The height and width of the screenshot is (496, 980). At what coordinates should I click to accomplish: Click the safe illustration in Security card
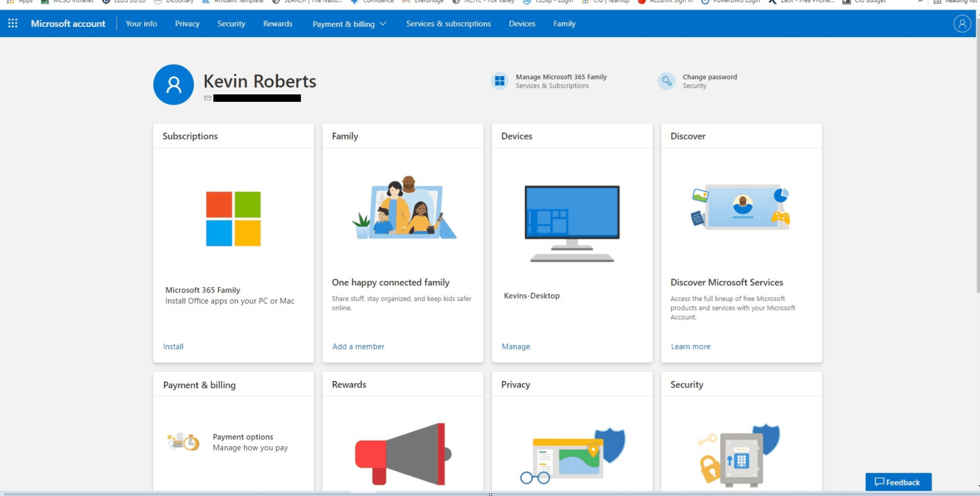click(x=739, y=455)
